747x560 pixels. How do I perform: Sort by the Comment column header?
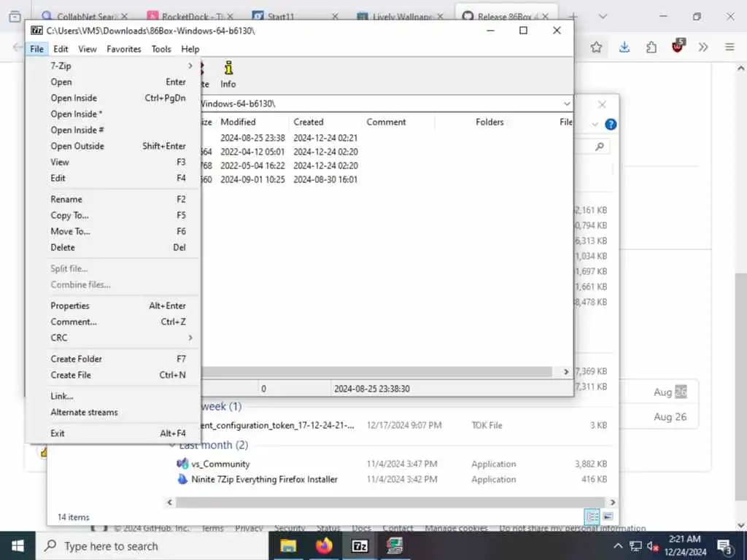[398, 122]
